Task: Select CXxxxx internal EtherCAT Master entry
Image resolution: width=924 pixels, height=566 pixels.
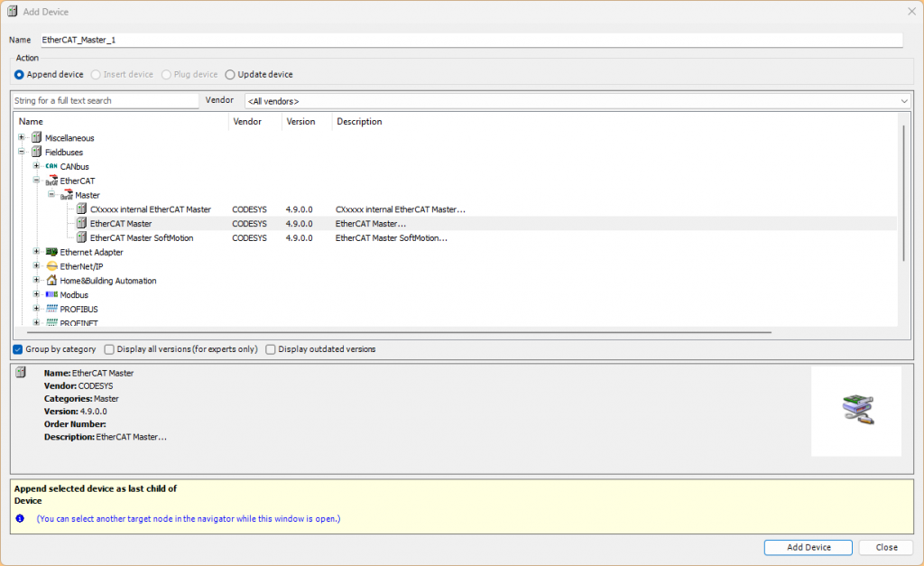Action: tap(150, 209)
